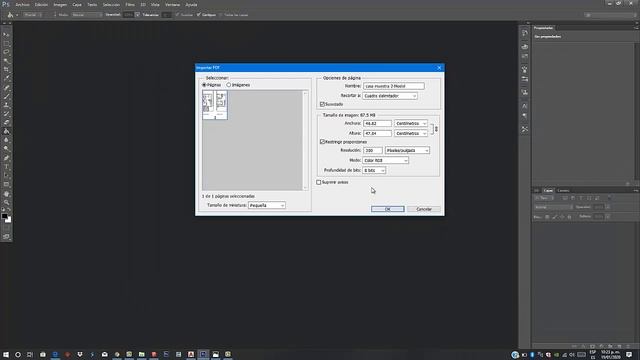Screen dimensions: 640x360
Task: Enable the Suprimir avisos checkbox
Action: click(x=319, y=182)
